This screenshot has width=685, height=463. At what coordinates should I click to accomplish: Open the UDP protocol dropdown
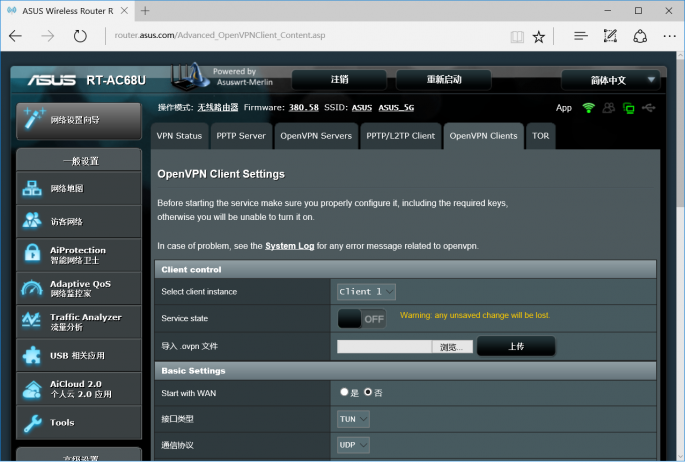353,445
